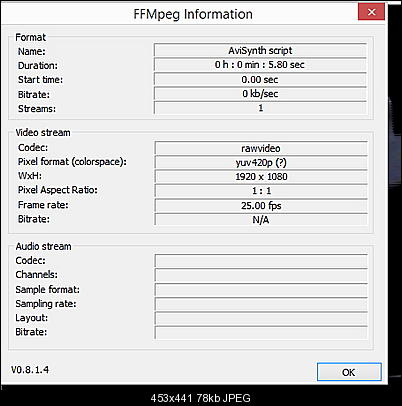The image size is (402, 406).
Task: Click the Pixel Aspect Ratio 1 : 1 field
Action: click(261, 191)
